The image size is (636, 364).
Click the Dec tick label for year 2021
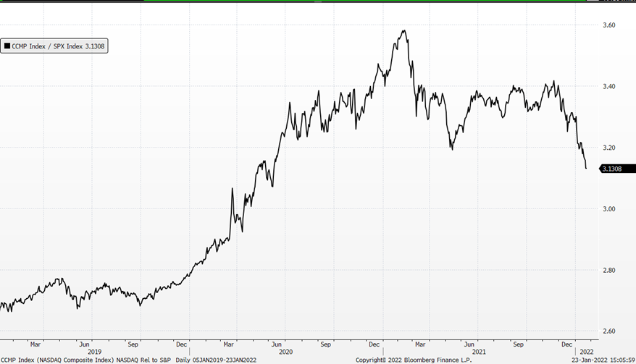[x=566, y=344]
